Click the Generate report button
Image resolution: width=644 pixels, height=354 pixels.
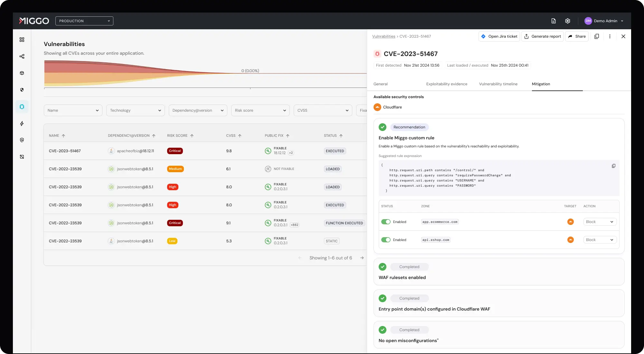(542, 36)
